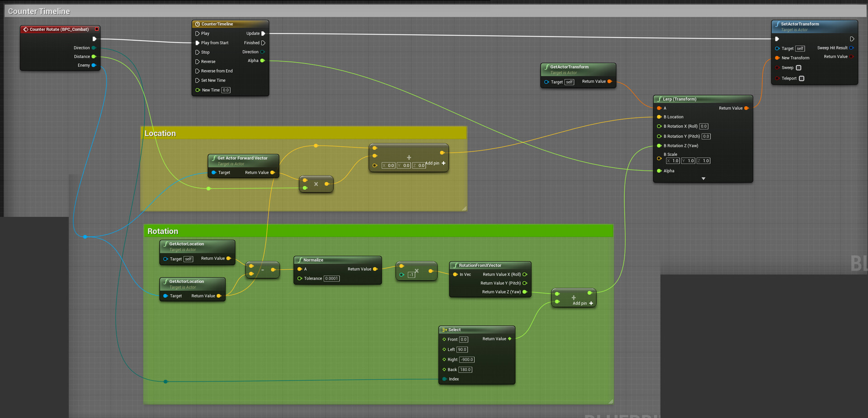Click the Select node Index pin
The width and height of the screenshot is (868, 418).
pyautogui.click(x=444, y=379)
